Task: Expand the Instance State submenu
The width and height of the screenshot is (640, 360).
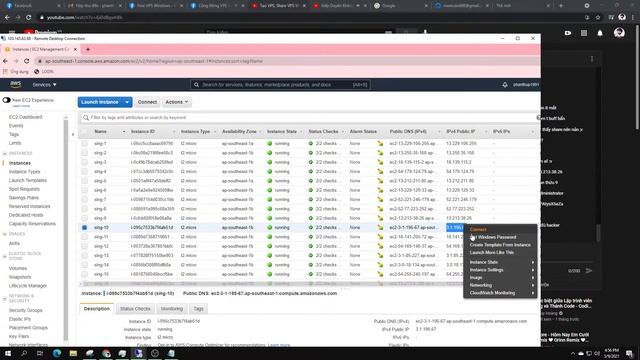Action: [501, 262]
